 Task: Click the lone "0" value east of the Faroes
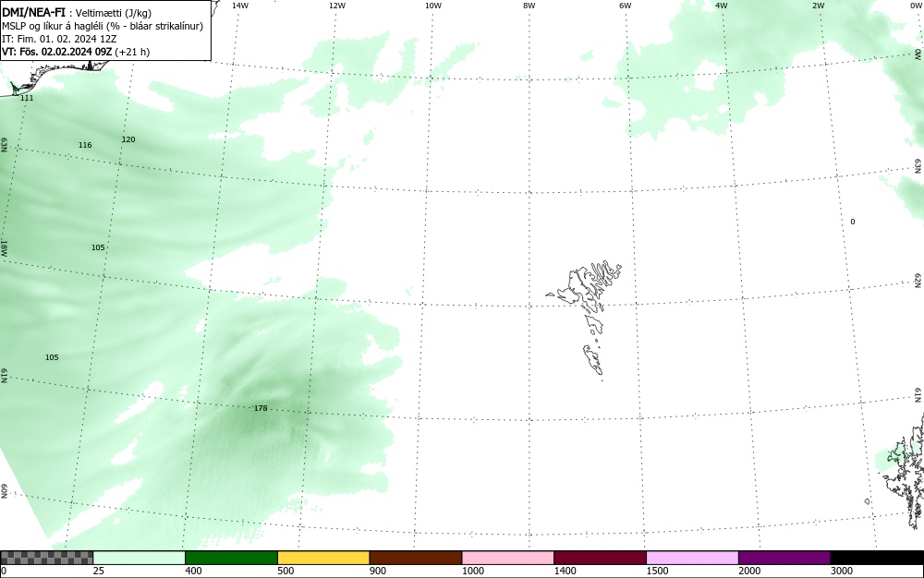[x=853, y=222]
